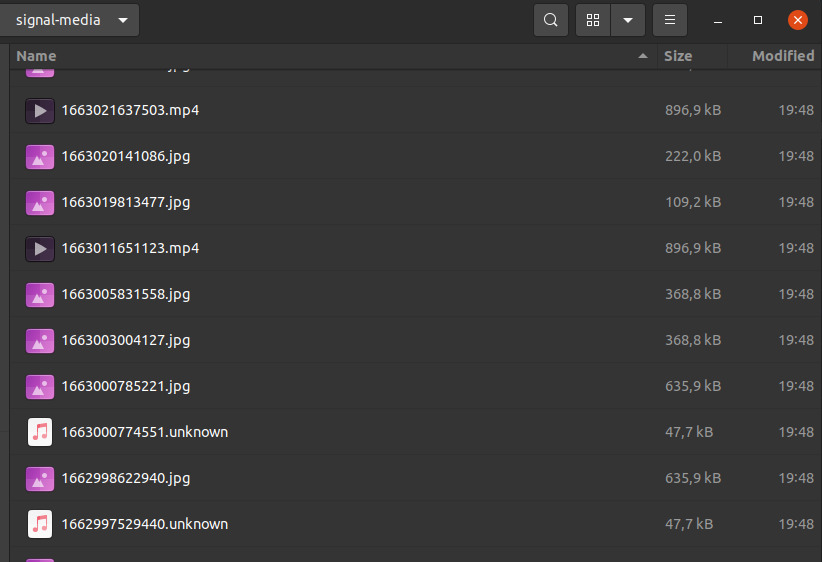Open the hamburger main menu
This screenshot has height=562, width=822.
click(670, 20)
